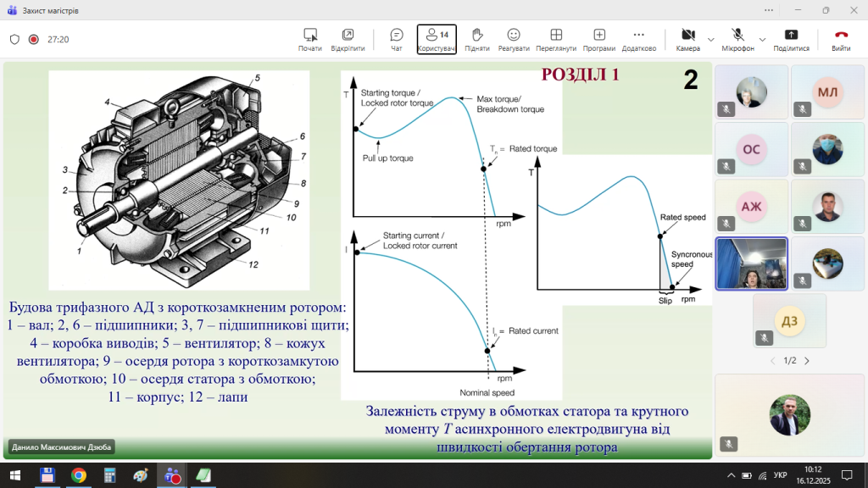Open the Додатково (More) menu

coord(638,39)
